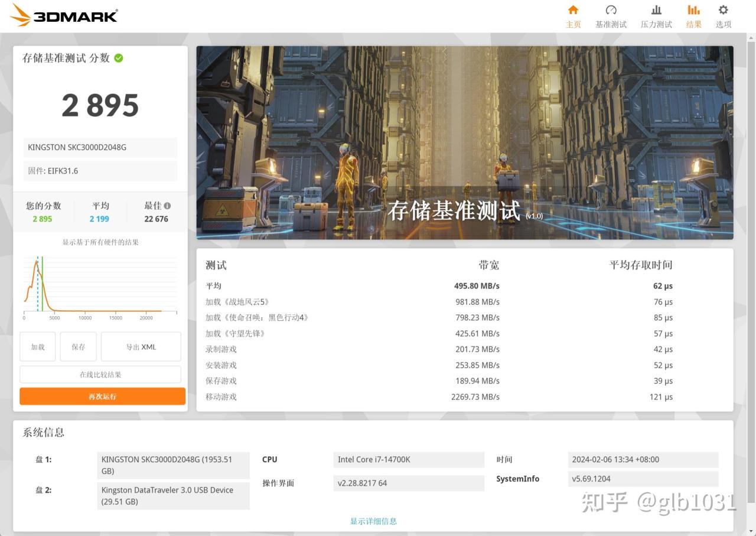
Task: Click the orange 再次运行 button
Action: (x=102, y=397)
